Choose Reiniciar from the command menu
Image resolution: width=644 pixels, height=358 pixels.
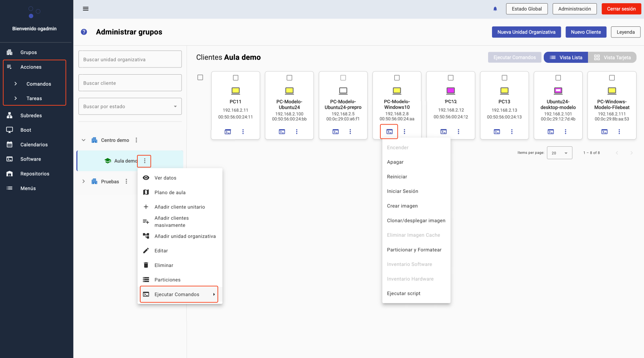click(397, 177)
